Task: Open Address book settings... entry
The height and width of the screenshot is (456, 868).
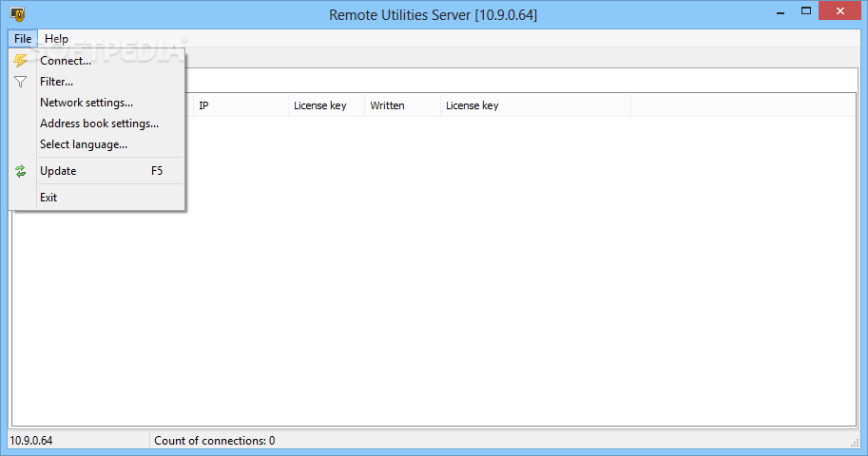Action: [97, 123]
